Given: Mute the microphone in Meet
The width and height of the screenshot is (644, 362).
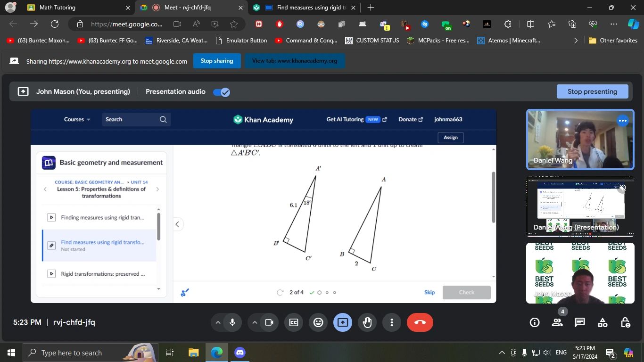Looking at the screenshot, I should (x=232, y=322).
